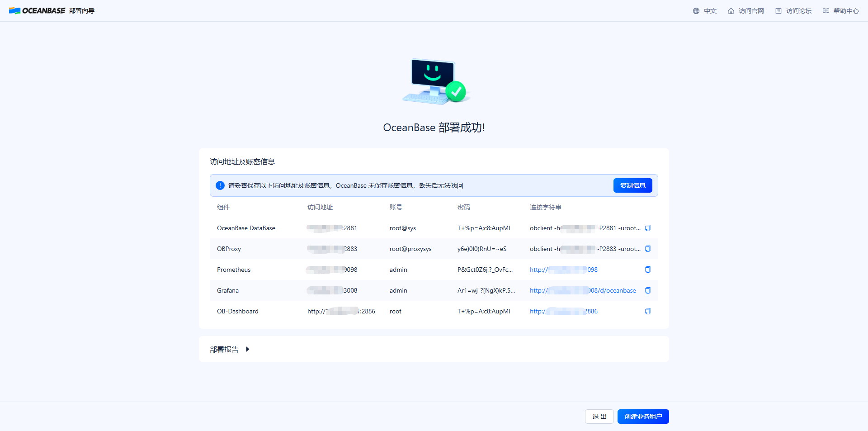This screenshot has height=431, width=868.
Task: Copy the OB-Dashboard connection URL
Action: [647, 311]
